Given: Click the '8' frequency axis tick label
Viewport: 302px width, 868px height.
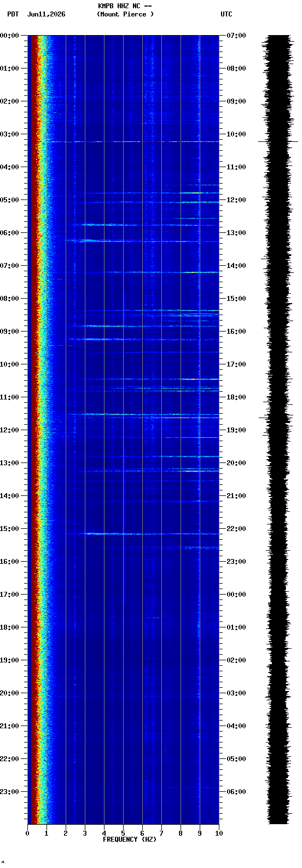Looking at the screenshot, I should point(181,833).
